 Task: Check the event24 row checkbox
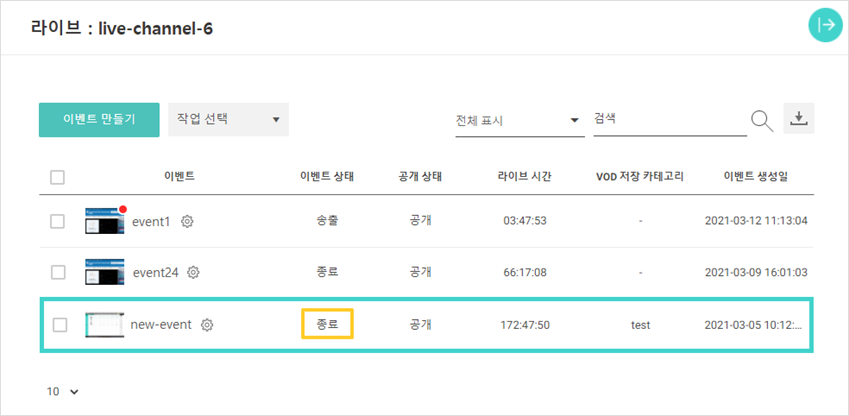pos(58,272)
